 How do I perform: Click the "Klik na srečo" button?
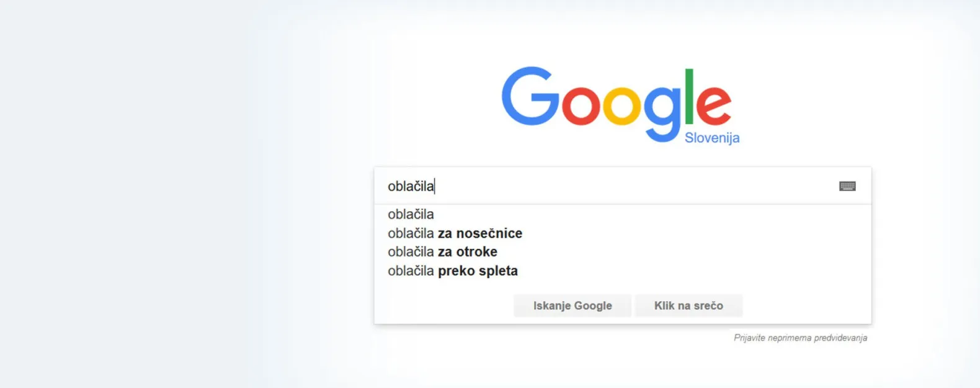click(x=688, y=305)
